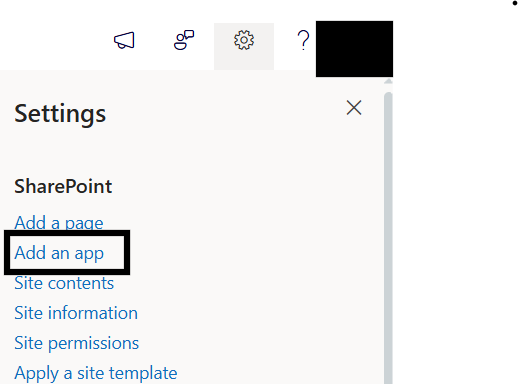Choose Apply a site template
Image resolution: width=518 pixels, height=384 pixels.
coord(96,373)
